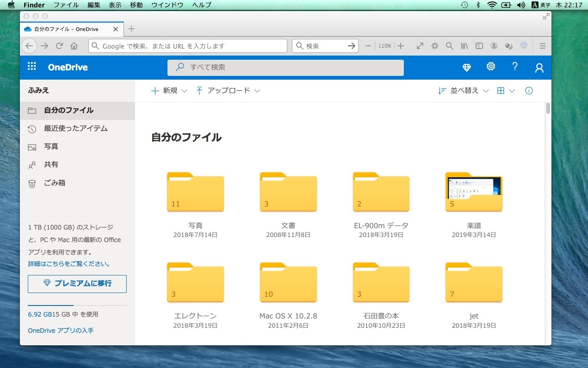Click the OneDrive アプリの入手 link
This screenshot has width=588, height=368.
[61, 331]
